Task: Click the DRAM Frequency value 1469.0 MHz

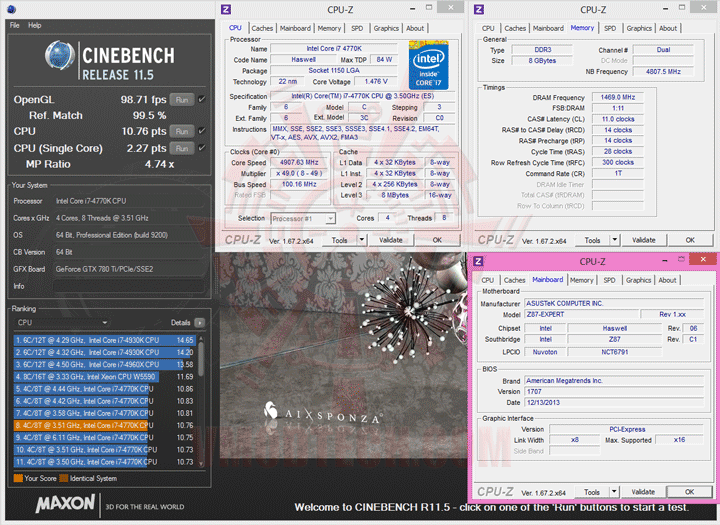Action: (618, 97)
